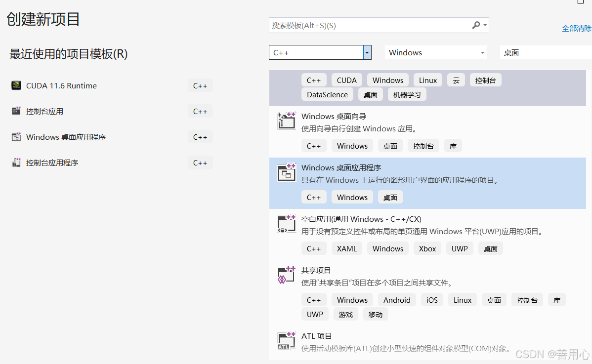Select the 共享项目 template title
Image resolution: width=592 pixels, height=364 pixels.
pos(316,271)
